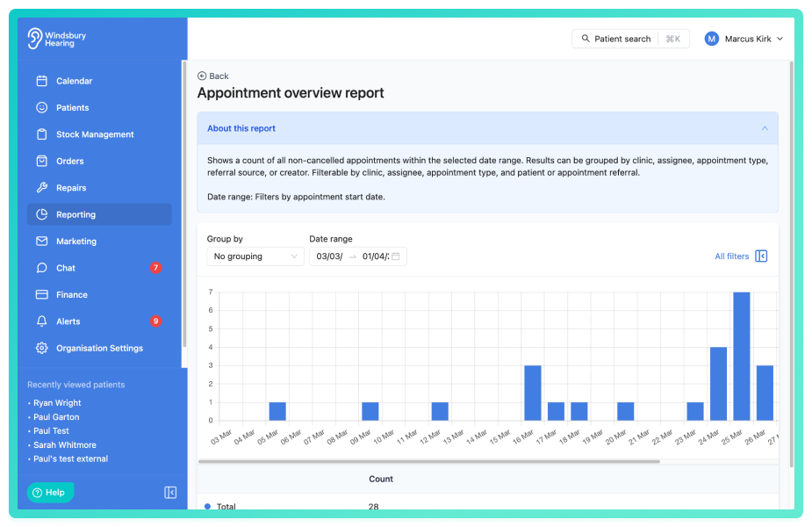The width and height of the screenshot is (812, 527).
Task: Click the end date 01/04 field
Action: coord(376,256)
